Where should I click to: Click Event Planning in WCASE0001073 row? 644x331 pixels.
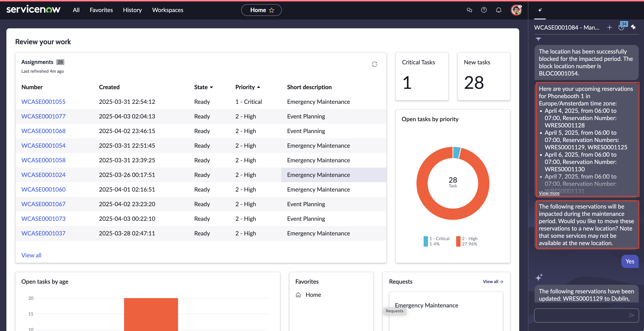[x=306, y=219]
